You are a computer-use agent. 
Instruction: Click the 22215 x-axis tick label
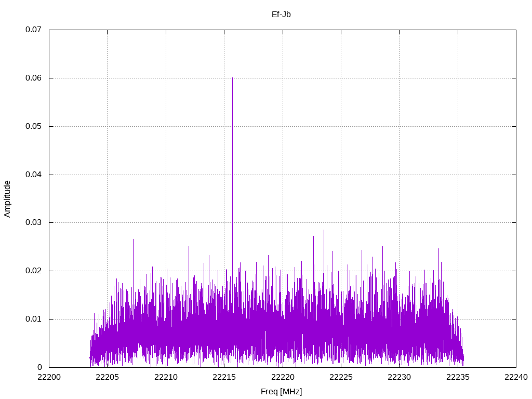(224, 377)
